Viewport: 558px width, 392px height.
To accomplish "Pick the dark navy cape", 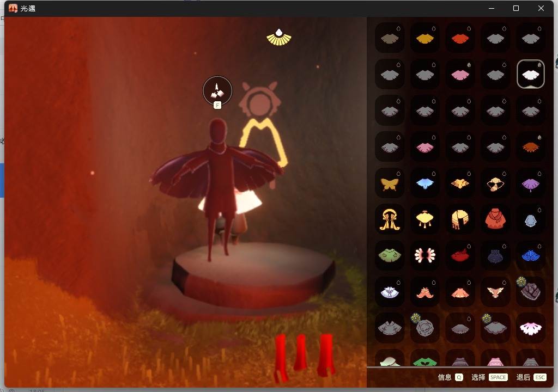I will click(x=495, y=255).
